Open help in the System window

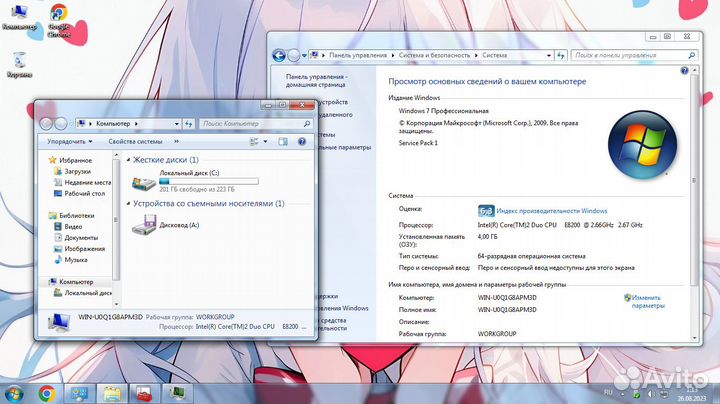(x=684, y=70)
